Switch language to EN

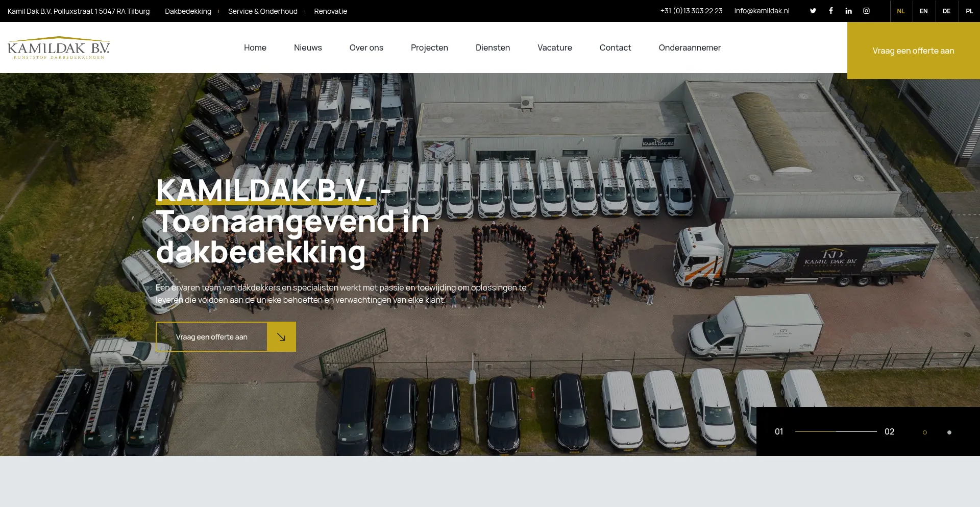coord(924,11)
